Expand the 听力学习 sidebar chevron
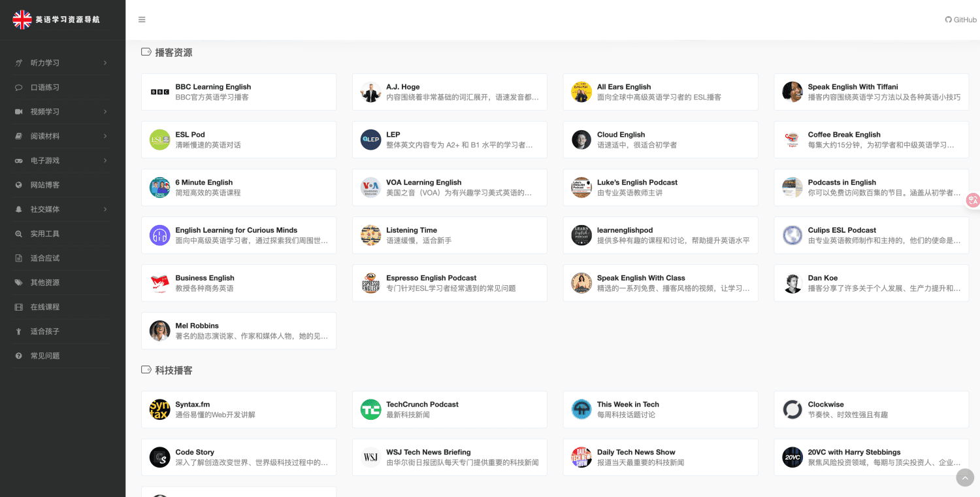The width and height of the screenshot is (980, 497). pos(105,63)
